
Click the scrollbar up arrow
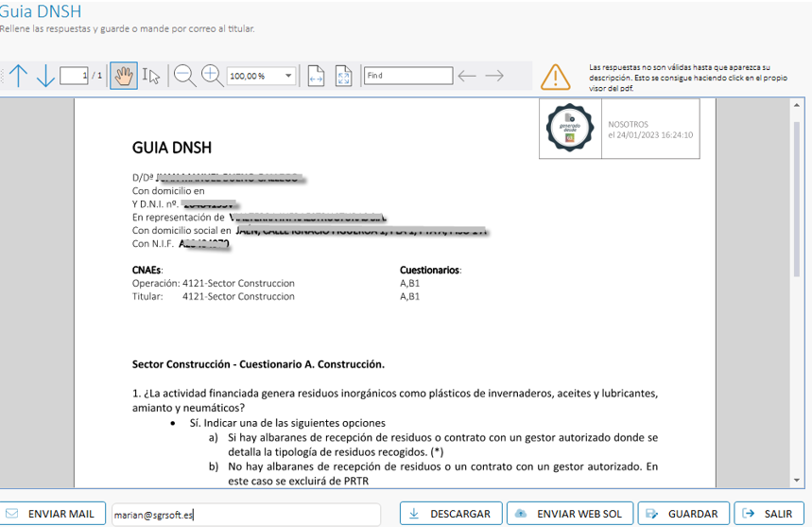tap(797, 105)
